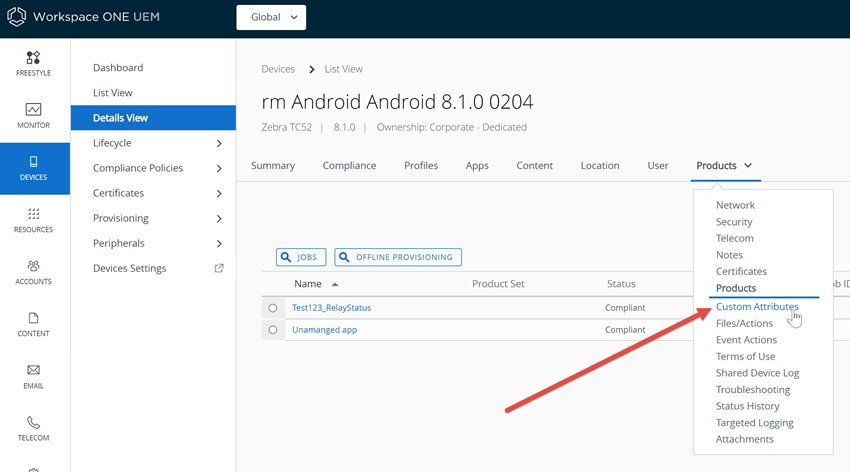Expand the Provisioning submenu
Image resolution: width=850 pixels, height=472 pixels.
[x=219, y=218]
